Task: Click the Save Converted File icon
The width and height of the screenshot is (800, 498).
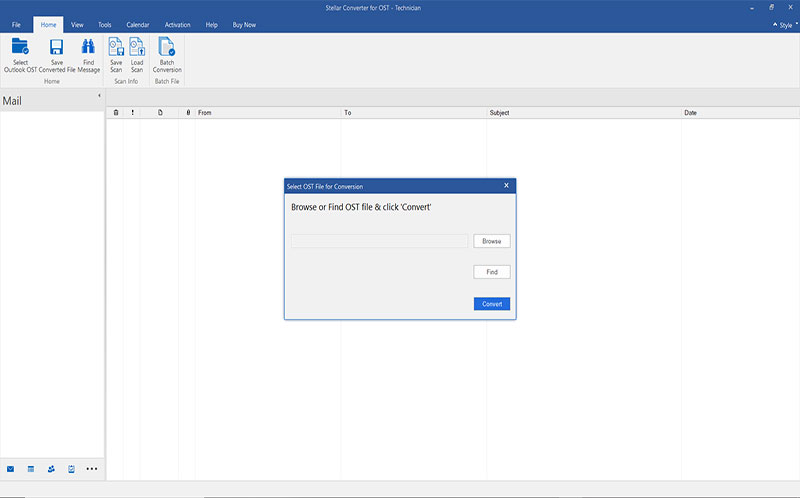Action: (57, 46)
